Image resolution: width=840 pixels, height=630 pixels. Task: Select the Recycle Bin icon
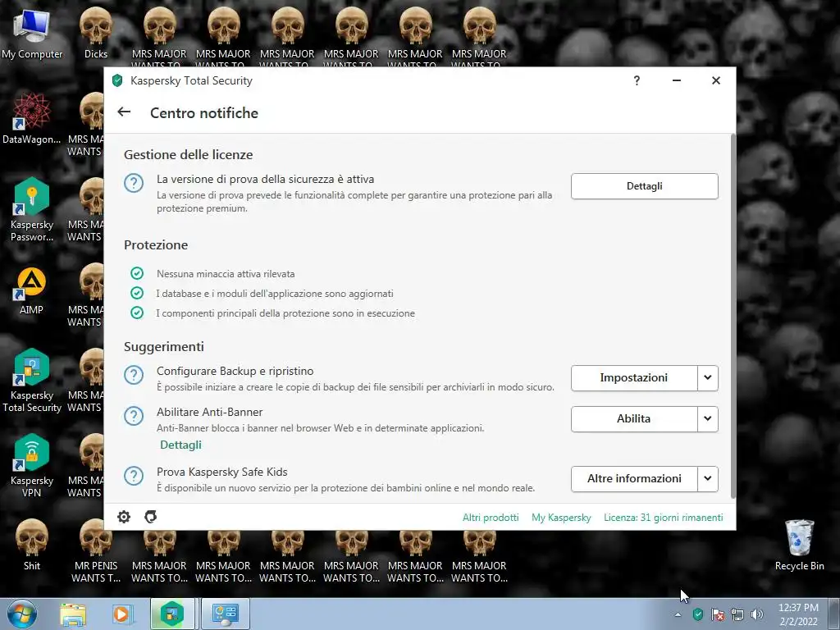(x=799, y=545)
